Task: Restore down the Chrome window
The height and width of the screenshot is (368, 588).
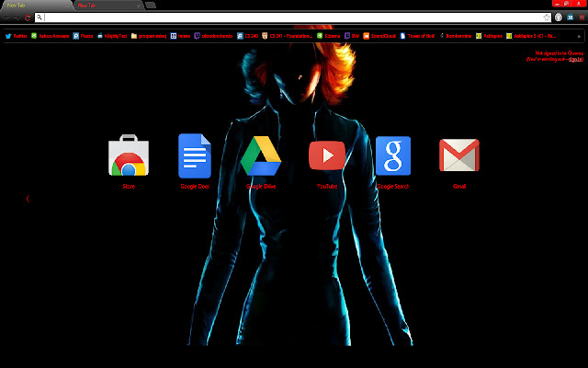Action: click(567, 4)
